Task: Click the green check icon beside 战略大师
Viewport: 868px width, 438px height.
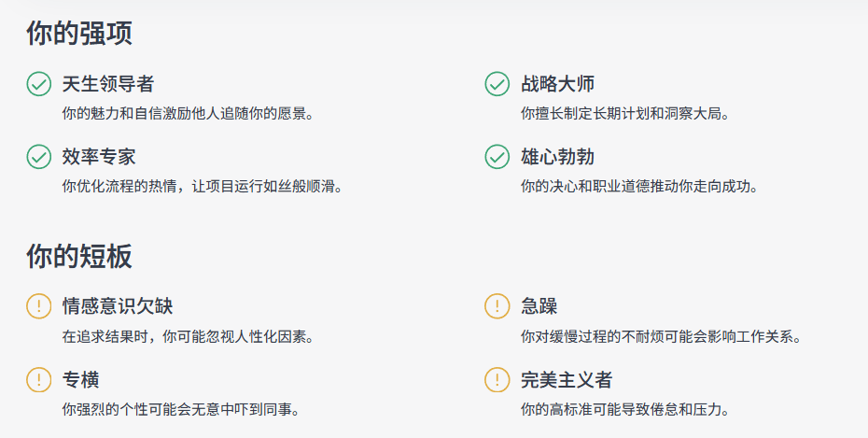Action: tap(497, 84)
